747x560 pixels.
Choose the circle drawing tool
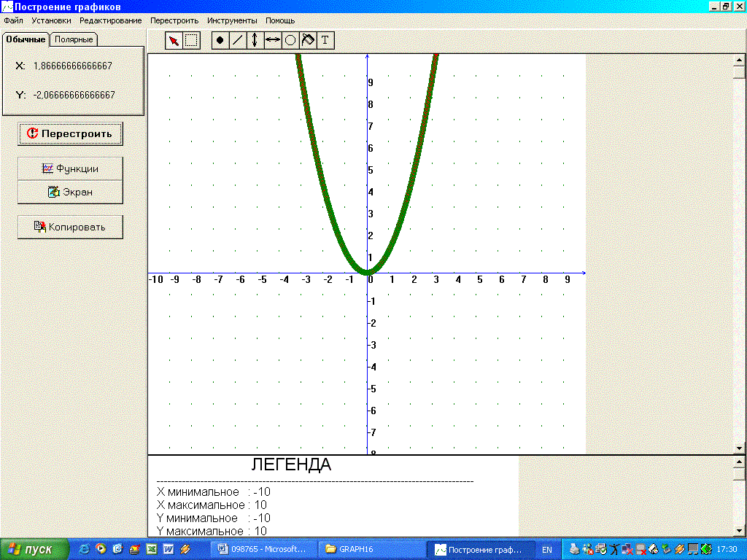pyautogui.click(x=290, y=41)
